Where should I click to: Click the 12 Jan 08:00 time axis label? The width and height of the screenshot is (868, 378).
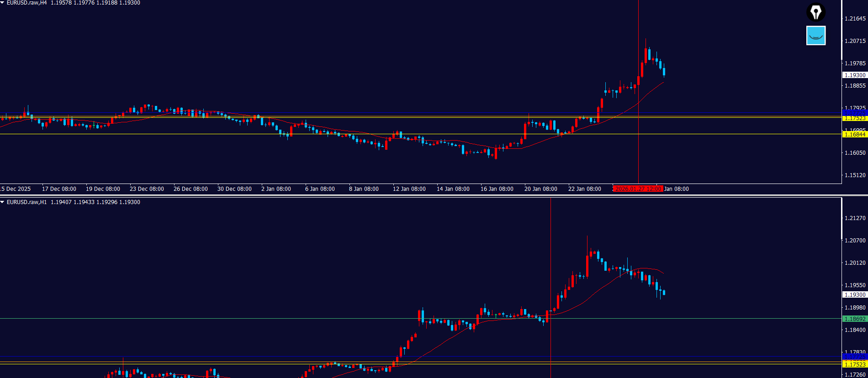click(x=409, y=189)
